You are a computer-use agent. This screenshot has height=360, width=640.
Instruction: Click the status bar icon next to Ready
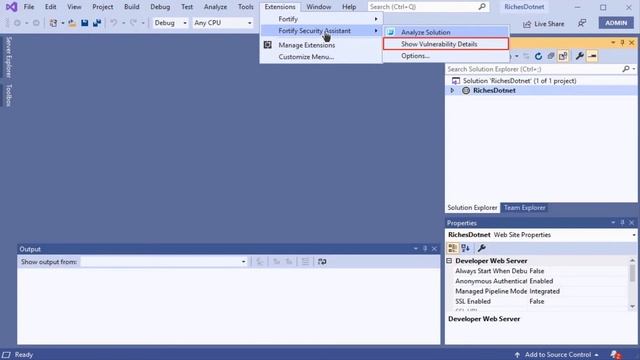tap(6, 355)
